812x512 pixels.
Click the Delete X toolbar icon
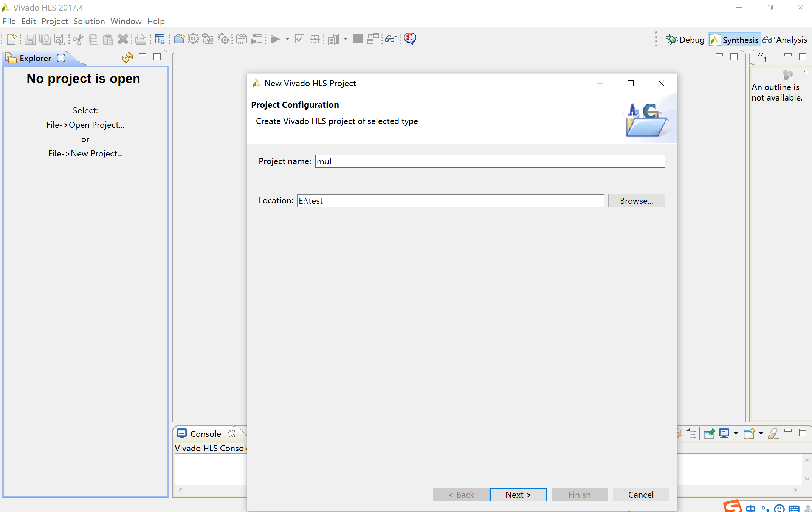[x=123, y=39]
